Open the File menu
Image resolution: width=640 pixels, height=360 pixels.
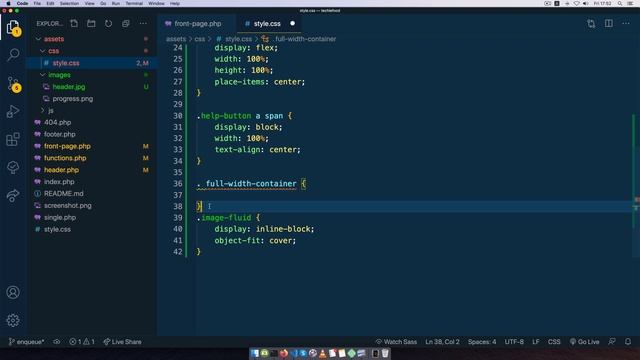[x=37, y=3]
